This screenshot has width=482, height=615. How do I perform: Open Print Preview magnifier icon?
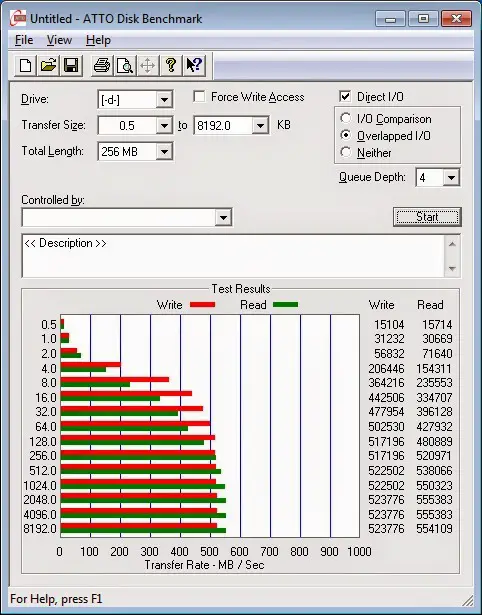[125, 65]
